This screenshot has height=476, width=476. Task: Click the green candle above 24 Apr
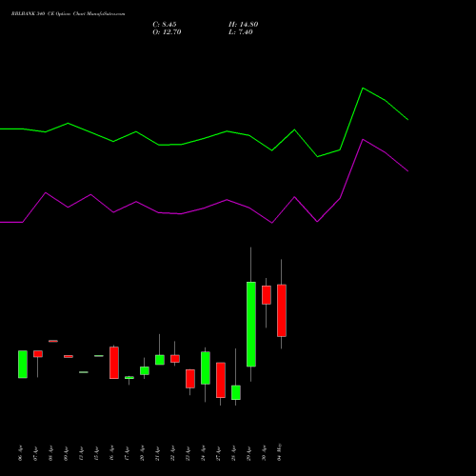coord(206,367)
